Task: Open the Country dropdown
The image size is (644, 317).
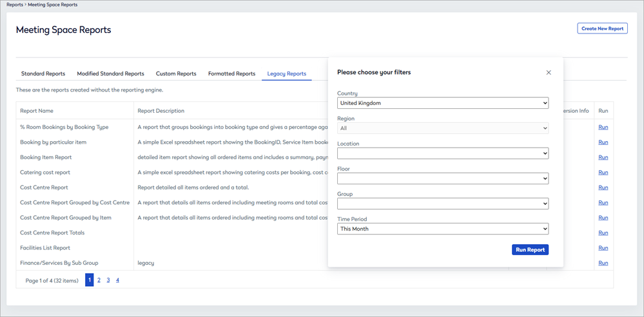Action: point(442,103)
